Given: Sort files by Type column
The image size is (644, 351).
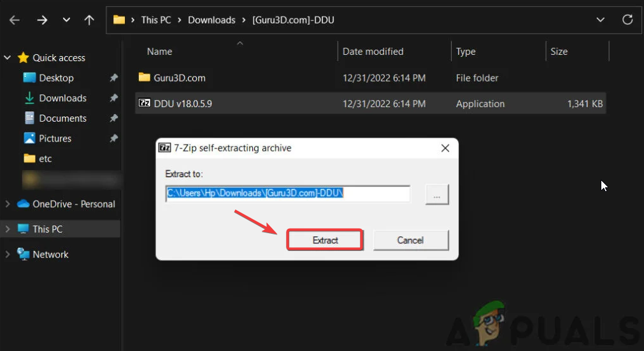Looking at the screenshot, I should [466, 52].
